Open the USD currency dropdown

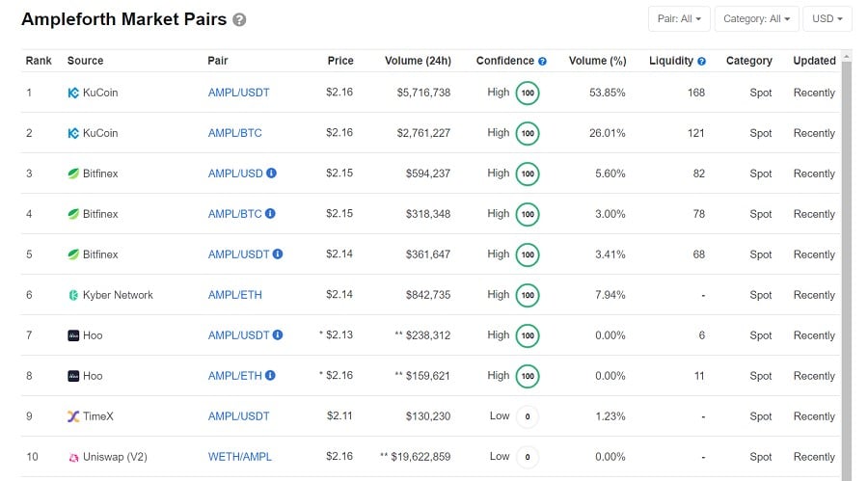[x=827, y=18]
